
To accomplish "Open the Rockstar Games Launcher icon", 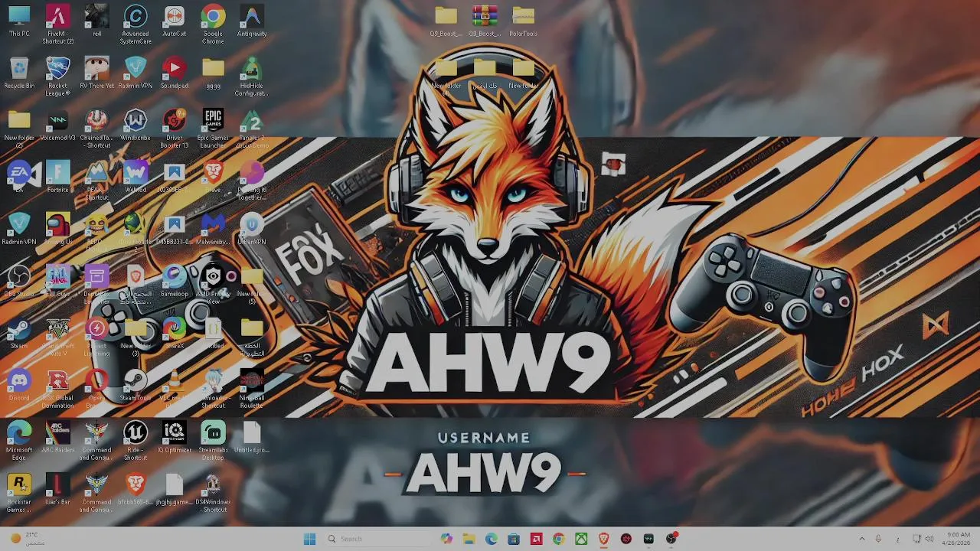I will (19, 493).
